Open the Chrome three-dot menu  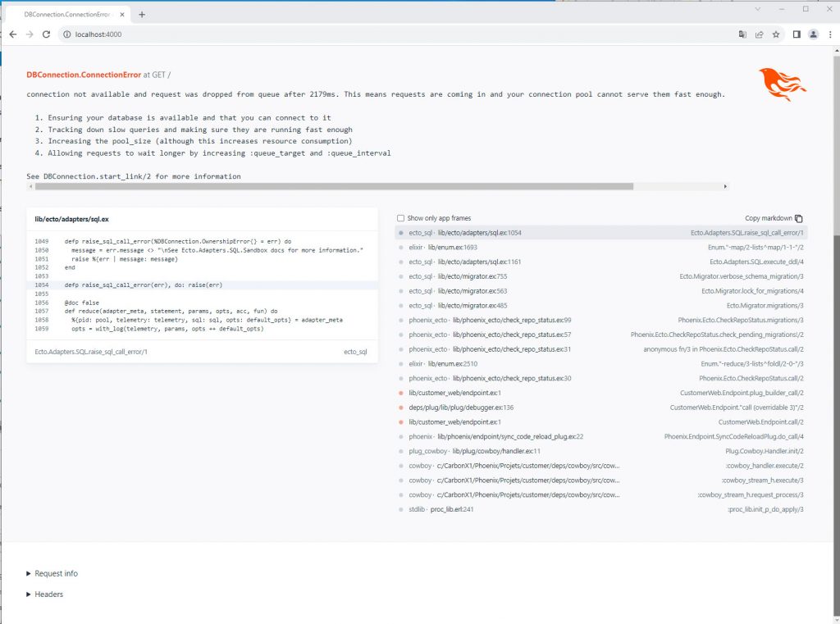(829, 34)
